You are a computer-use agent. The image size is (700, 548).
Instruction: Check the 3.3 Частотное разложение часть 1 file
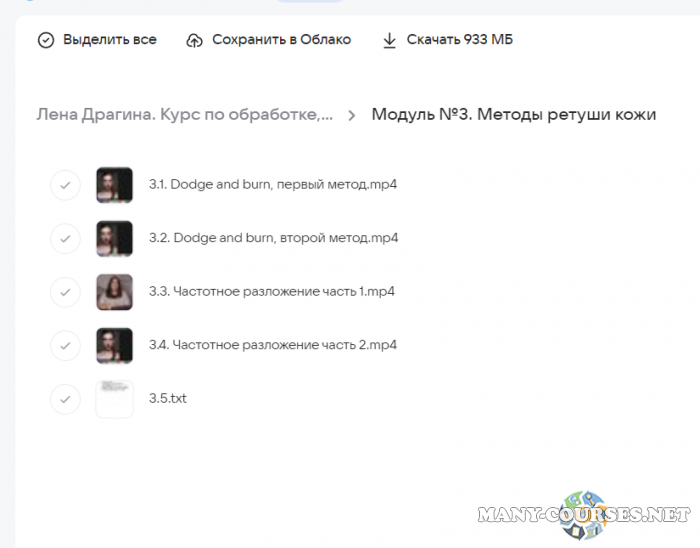pos(65,292)
